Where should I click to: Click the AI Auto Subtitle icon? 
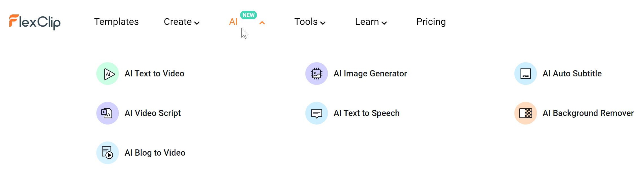click(526, 74)
